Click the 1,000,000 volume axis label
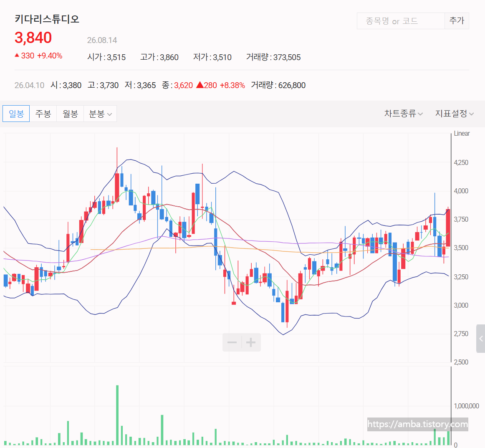 (x=467, y=406)
